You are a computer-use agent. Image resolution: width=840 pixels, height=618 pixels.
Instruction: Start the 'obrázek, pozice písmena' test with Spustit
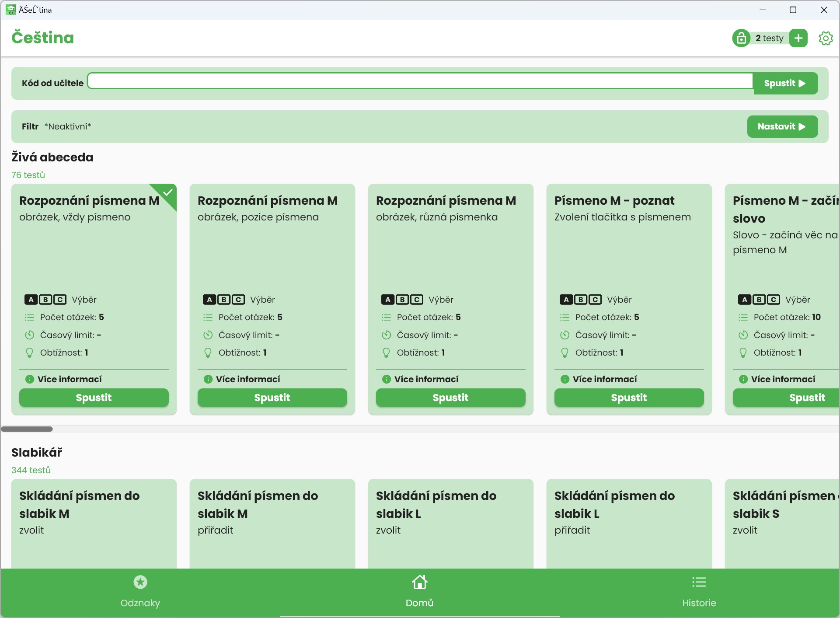272,398
